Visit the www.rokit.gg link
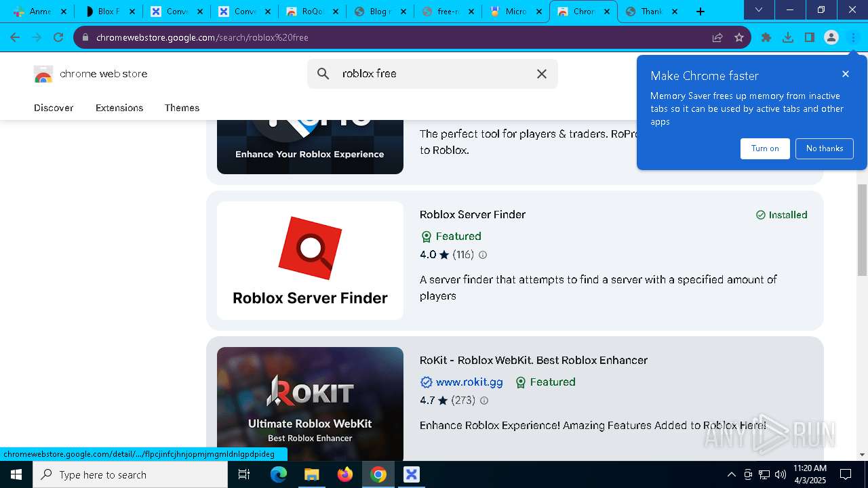The image size is (868, 488). point(469,382)
